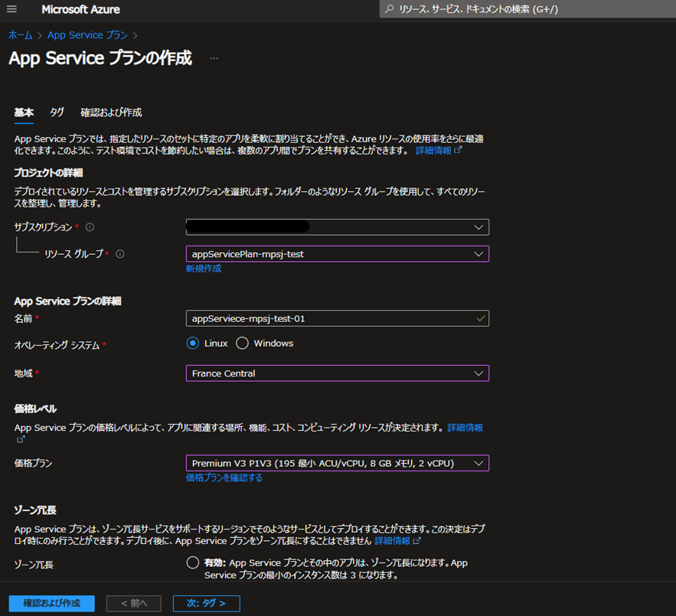Click the 地域 field label
Viewport: 676px width, 616px height.
click(x=23, y=373)
